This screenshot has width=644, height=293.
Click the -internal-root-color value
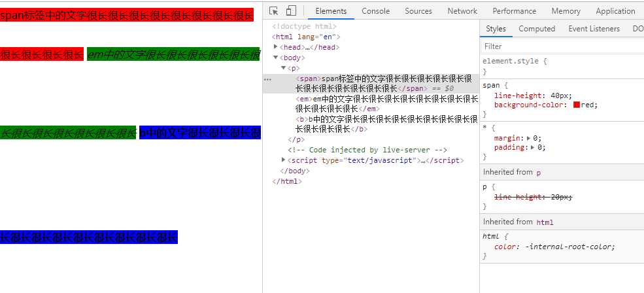pos(569,247)
